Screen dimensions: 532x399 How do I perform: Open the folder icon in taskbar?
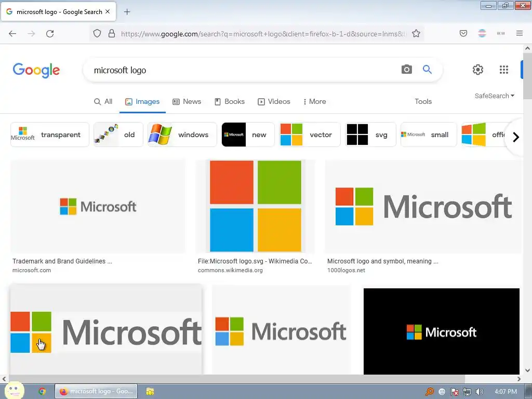click(x=150, y=391)
